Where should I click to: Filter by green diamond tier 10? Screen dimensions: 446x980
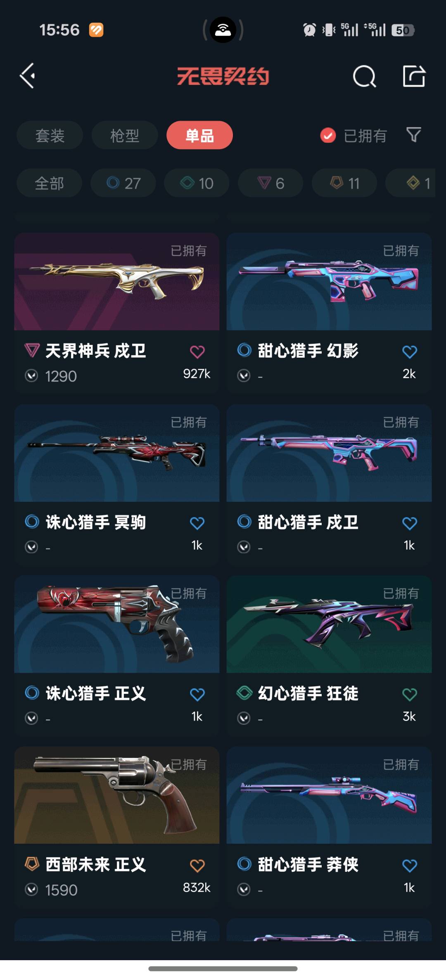[x=197, y=183]
